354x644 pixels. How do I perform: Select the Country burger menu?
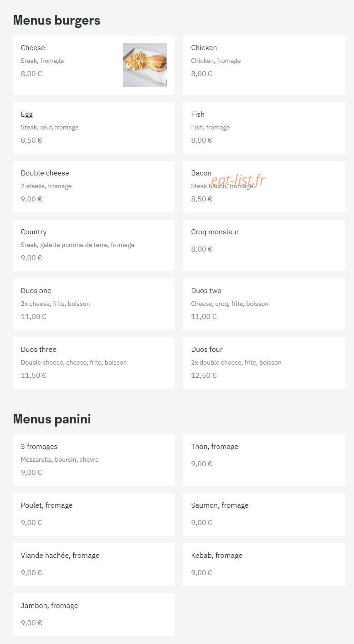[94, 245]
